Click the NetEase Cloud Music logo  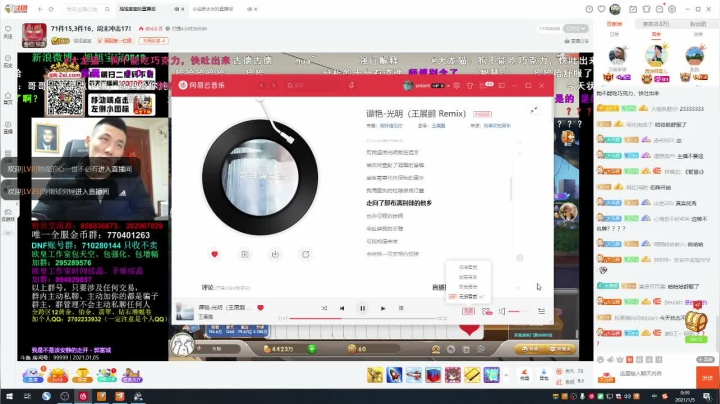click(202, 85)
